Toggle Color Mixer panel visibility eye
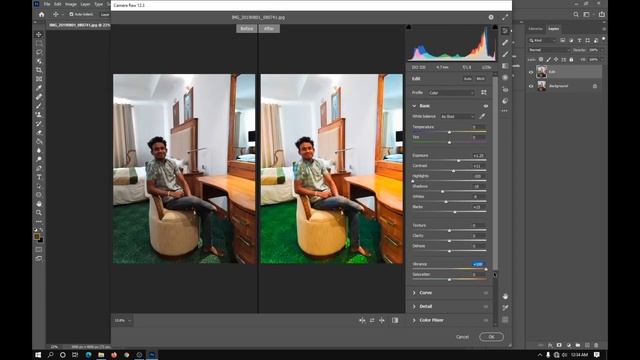This screenshot has width=640, height=360. (x=486, y=320)
